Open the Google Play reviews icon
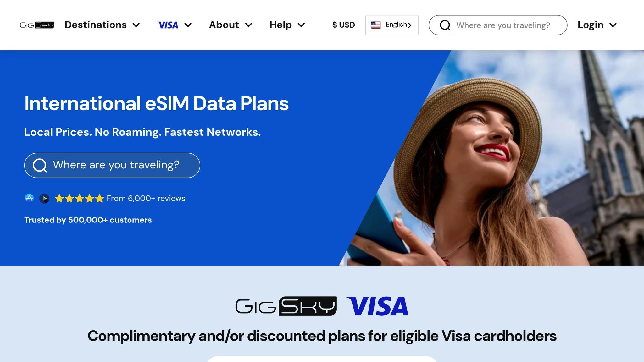Viewport: 644px width, 362px height. point(44,199)
